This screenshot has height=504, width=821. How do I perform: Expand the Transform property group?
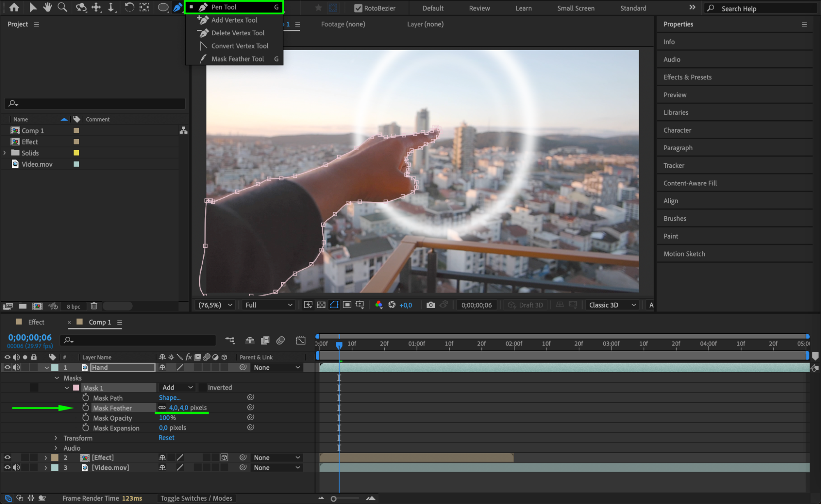(56, 438)
